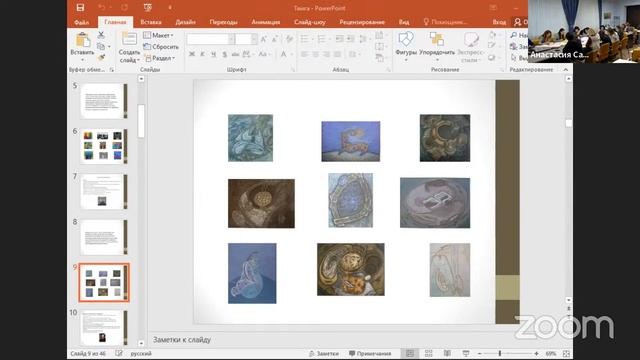Switch to the Вставка tab
The height and width of the screenshot is (360, 640).
tap(151, 22)
